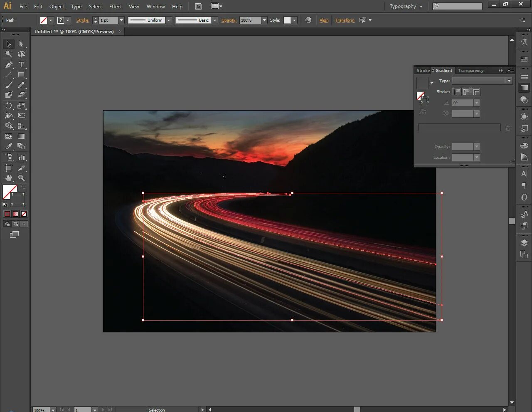Select the Perspective Grid tool

pyautogui.click(x=21, y=126)
